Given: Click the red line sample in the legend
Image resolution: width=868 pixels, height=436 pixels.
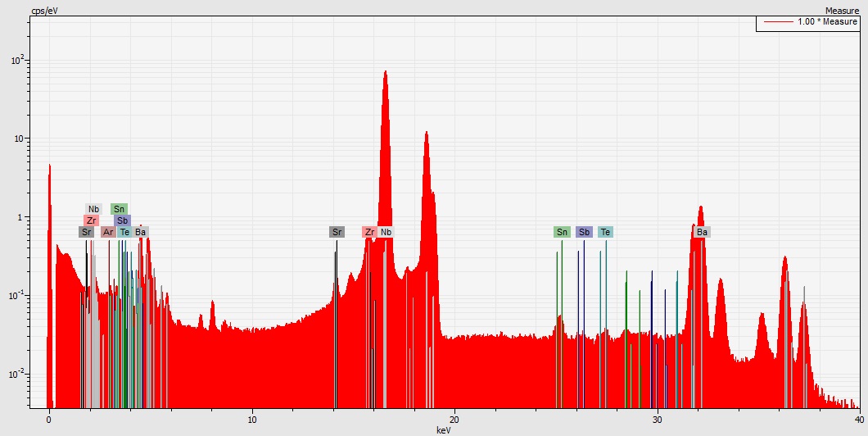Looking at the screenshot, I should tap(778, 22).
